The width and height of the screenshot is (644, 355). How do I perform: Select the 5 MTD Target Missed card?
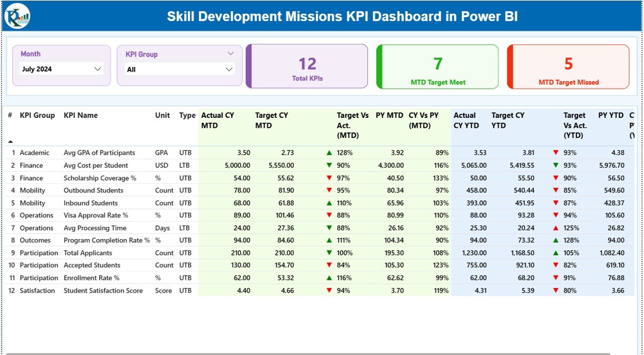pyautogui.click(x=568, y=66)
